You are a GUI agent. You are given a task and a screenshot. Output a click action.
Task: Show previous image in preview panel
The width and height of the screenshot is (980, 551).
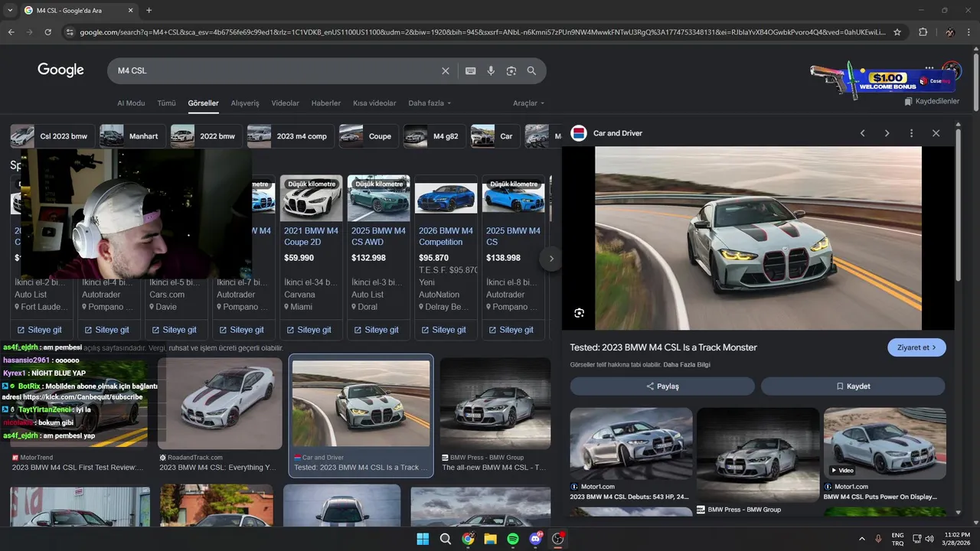coord(862,133)
